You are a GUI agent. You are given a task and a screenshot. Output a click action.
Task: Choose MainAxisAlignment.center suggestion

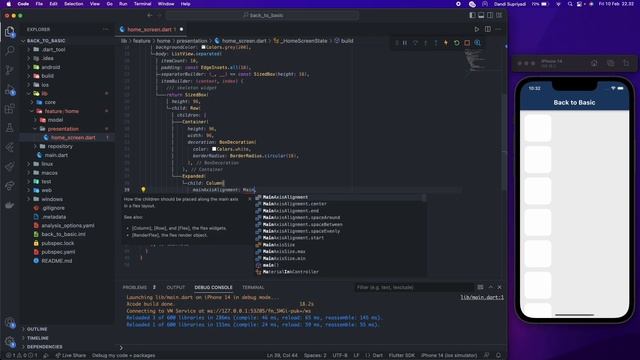294,204
